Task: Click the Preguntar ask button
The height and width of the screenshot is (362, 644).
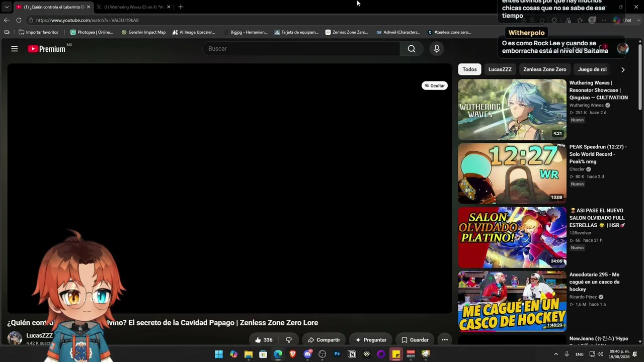Action: click(371, 340)
